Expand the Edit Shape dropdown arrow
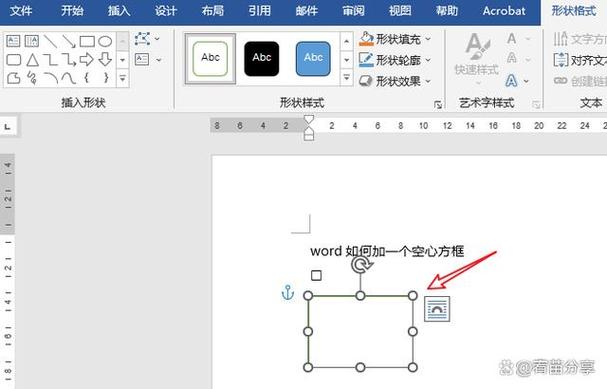Screen dimensions: 607x389 tap(157, 39)
